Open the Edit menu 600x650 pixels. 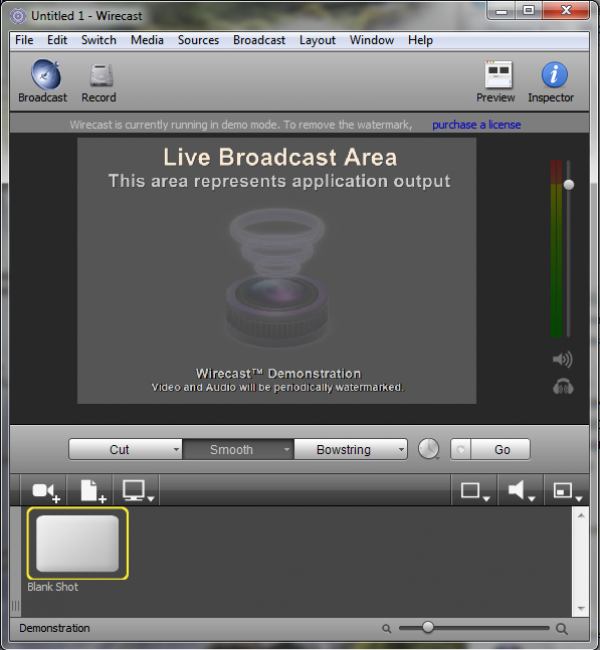coord(57,40)
